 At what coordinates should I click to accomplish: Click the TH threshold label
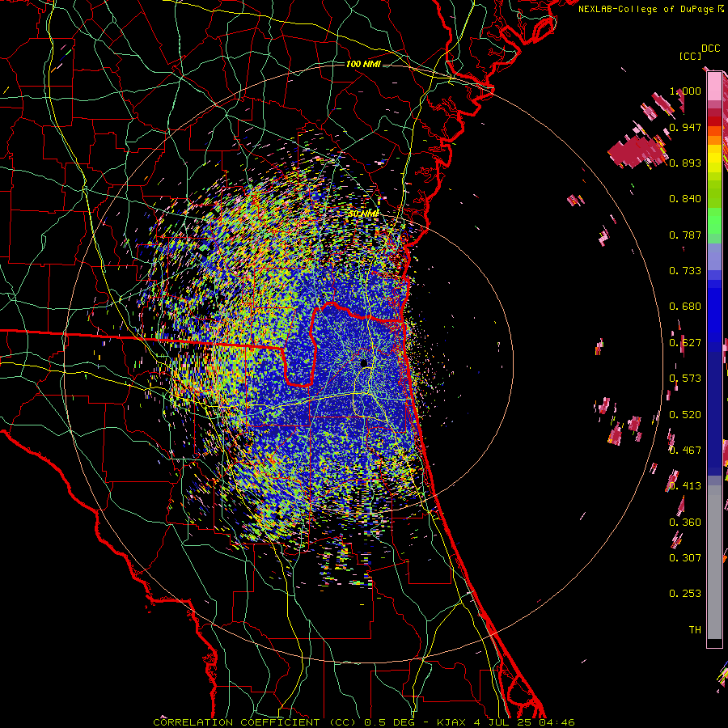695,630
